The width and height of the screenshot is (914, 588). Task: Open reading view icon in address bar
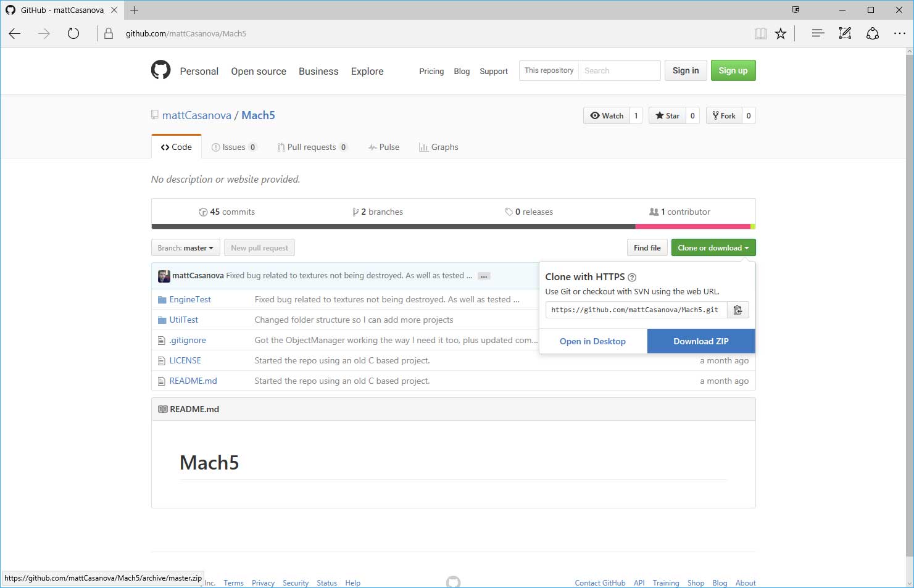point(761,34)
